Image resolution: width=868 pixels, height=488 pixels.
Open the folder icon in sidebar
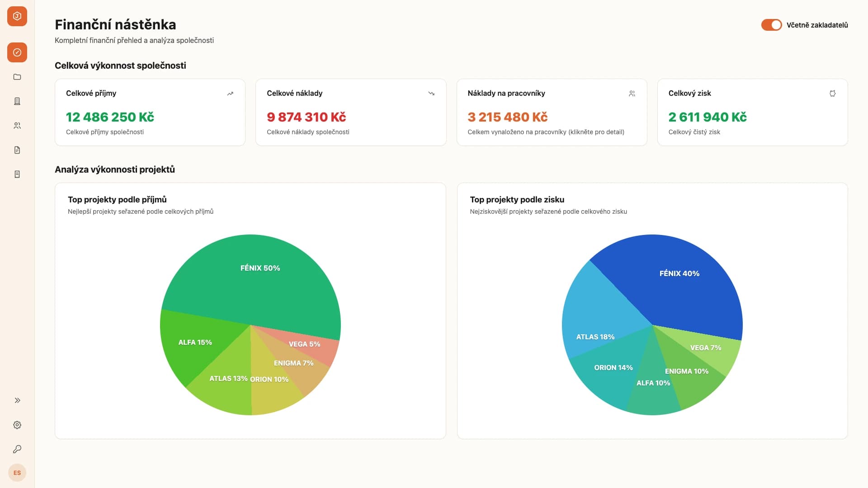click(17, 77)
